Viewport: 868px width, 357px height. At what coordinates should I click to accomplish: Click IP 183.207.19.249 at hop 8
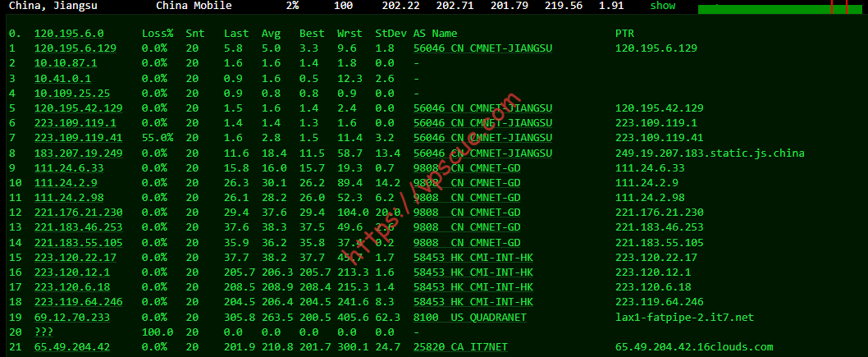pyautogui.click(x=79, y=153)
